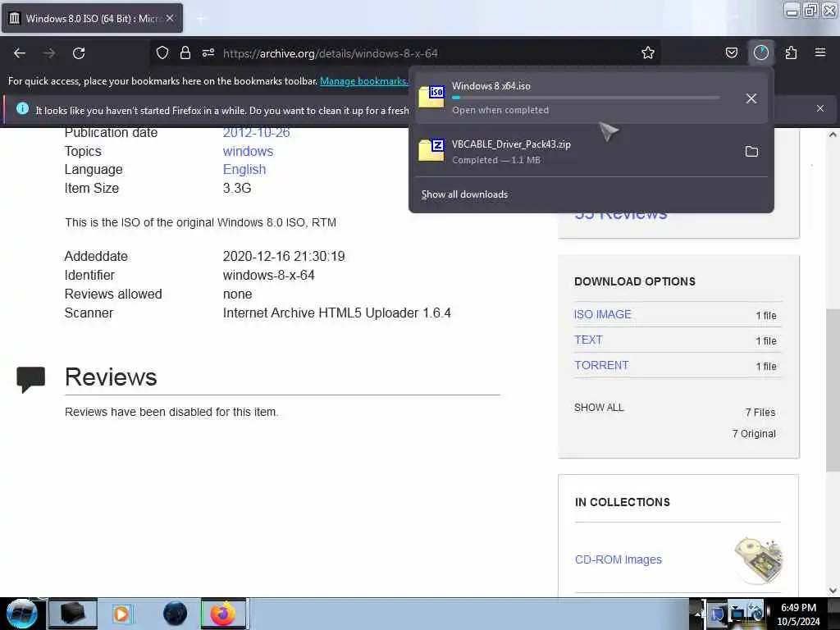The height and width of the screenshot is (630, 840).
Task: Open the windows topic link
Action: click(x=248, y=151)
